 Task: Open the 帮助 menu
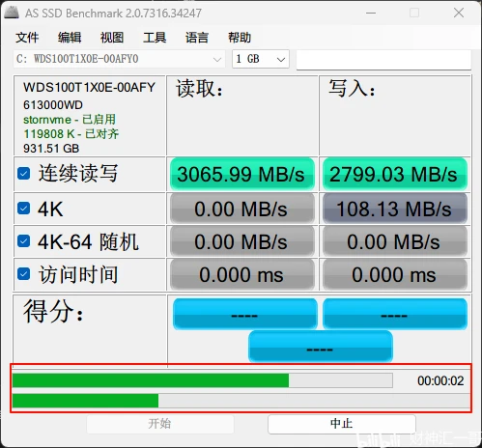click(x=240, y=38)
